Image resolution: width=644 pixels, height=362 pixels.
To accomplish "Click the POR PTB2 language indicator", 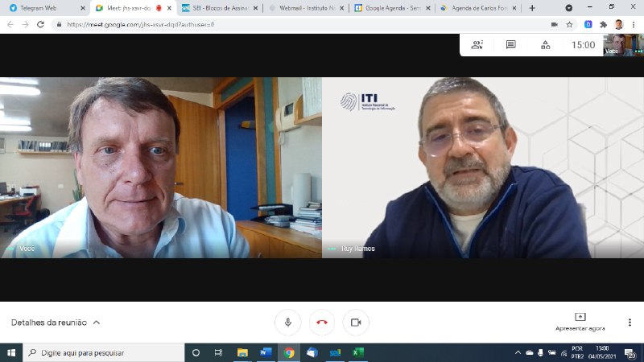I will click(x=576, y=352).
